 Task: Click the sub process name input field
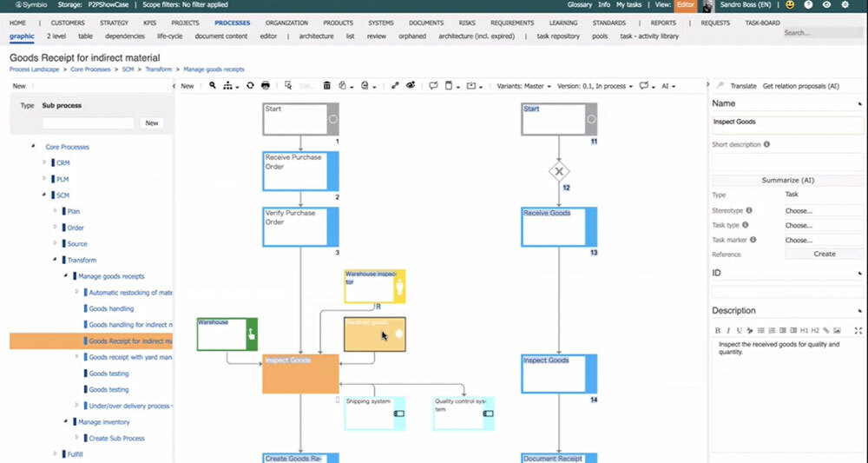88,123
